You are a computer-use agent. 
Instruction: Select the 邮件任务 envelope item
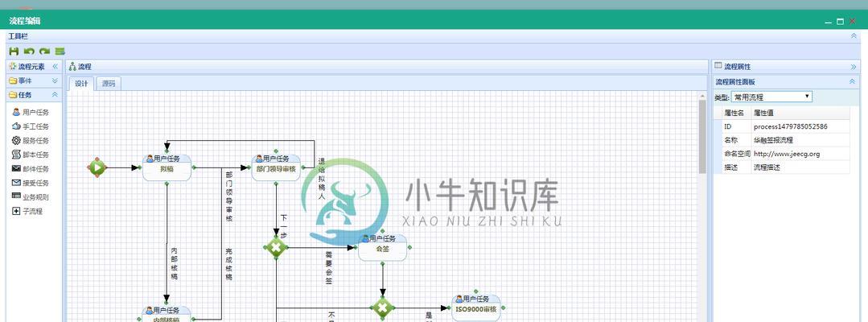pyautogui.click(x=31, y=168)
